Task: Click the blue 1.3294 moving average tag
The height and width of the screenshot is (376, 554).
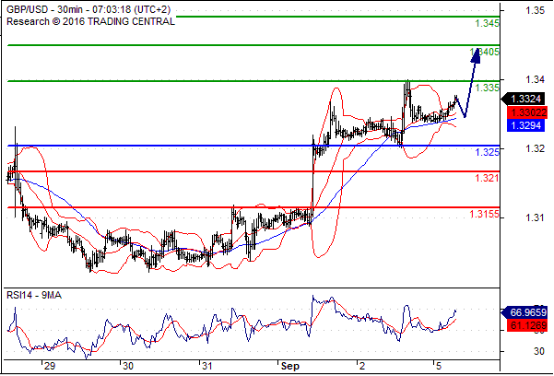Action: 526,126
